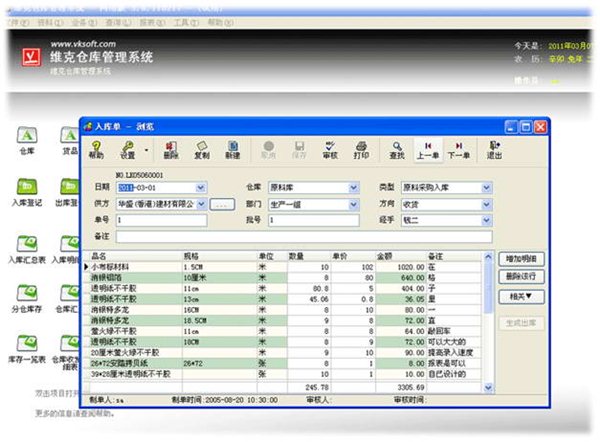The height and width of the screenshot is (442, 600).
Task: Open the 帮助 menu in menu bar
Action: click(x=220, y=23)
